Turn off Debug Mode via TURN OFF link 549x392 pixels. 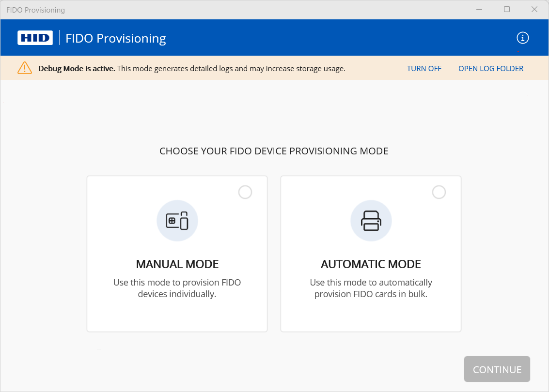click(424, 69)
